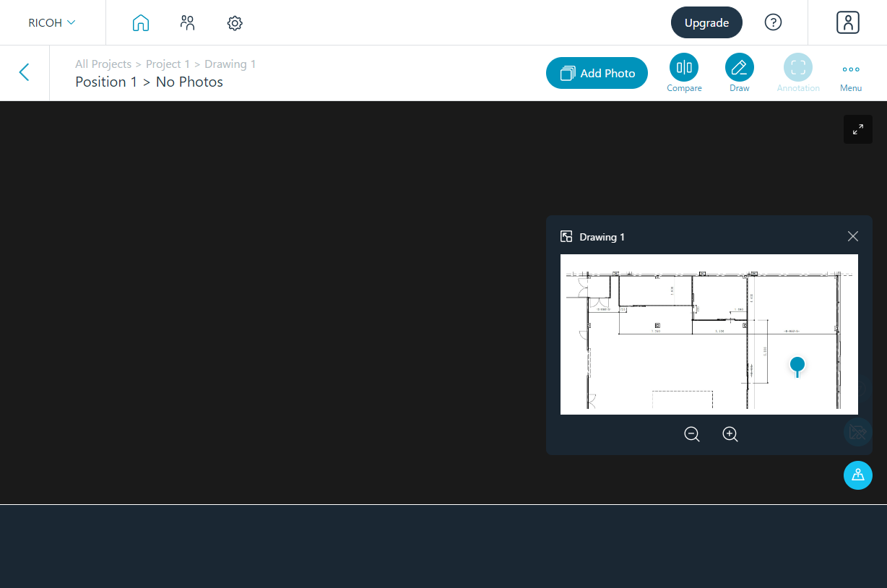Open the user profile icon
887x588 pixels.
pyautogui.click(x=848, y=22)
